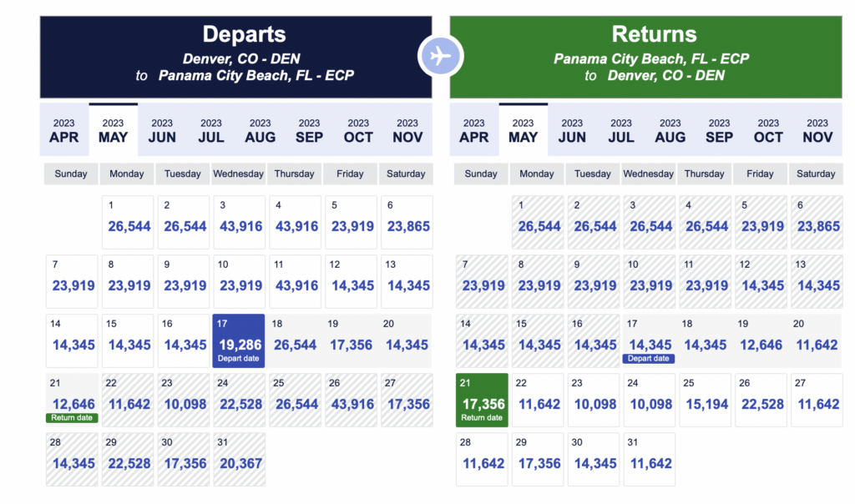Select May 1 departure for 26,544

click(128, 221)
